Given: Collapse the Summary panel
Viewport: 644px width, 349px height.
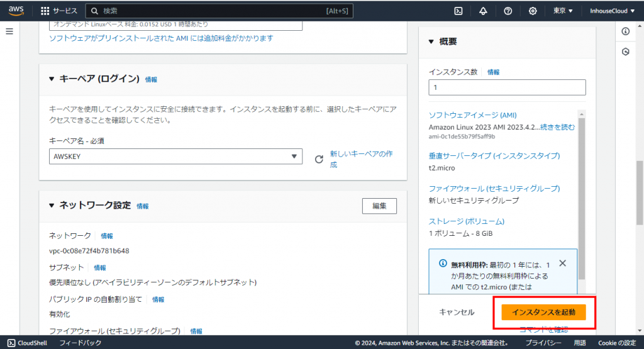Looking at the screenshot, I should pyautogui.click(x=431, y=42).
